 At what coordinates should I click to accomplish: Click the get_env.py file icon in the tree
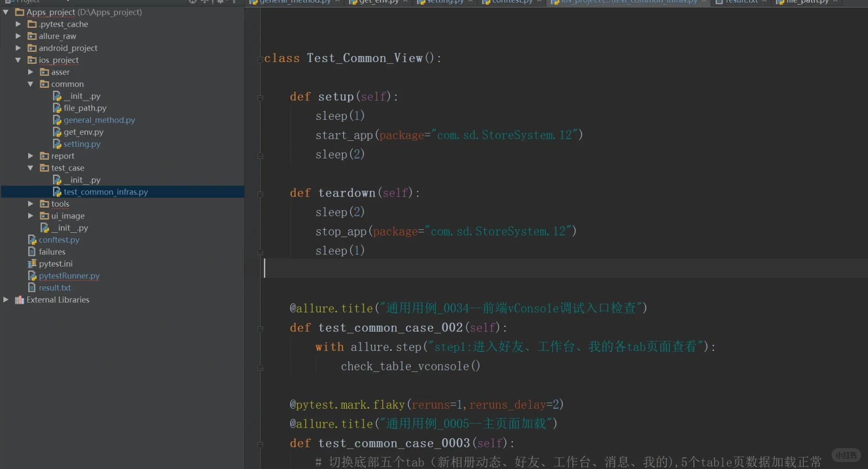[x=57, y=132]
